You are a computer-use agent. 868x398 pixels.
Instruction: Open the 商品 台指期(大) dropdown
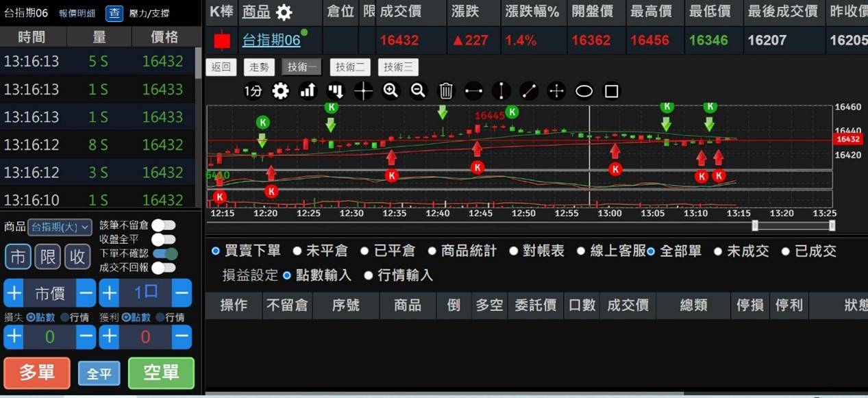point(61,227)
